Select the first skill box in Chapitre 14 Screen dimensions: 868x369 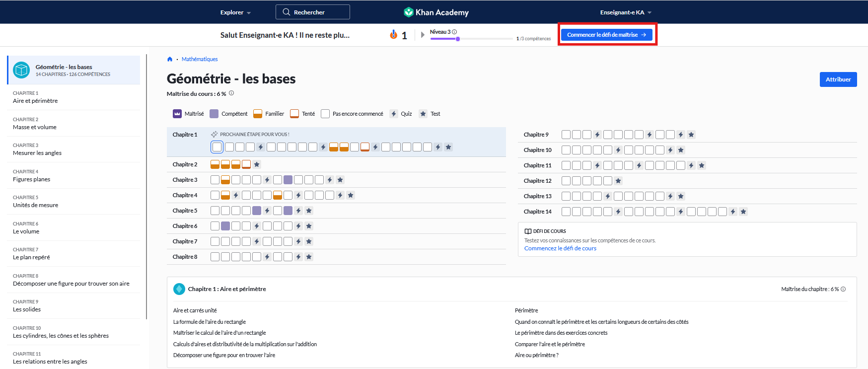pyautogui.click(x=566, y=212)
